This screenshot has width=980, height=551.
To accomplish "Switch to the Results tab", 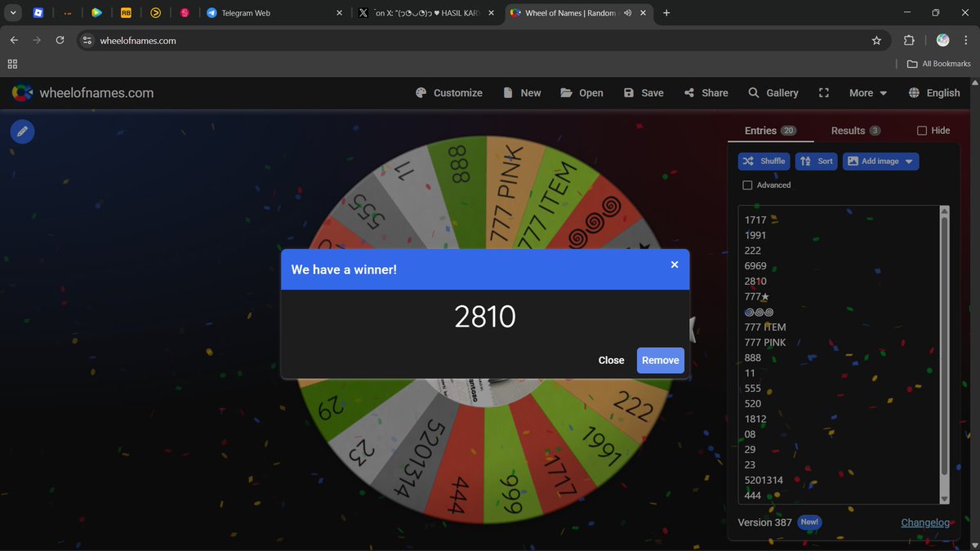I will (x=856, y=131).
